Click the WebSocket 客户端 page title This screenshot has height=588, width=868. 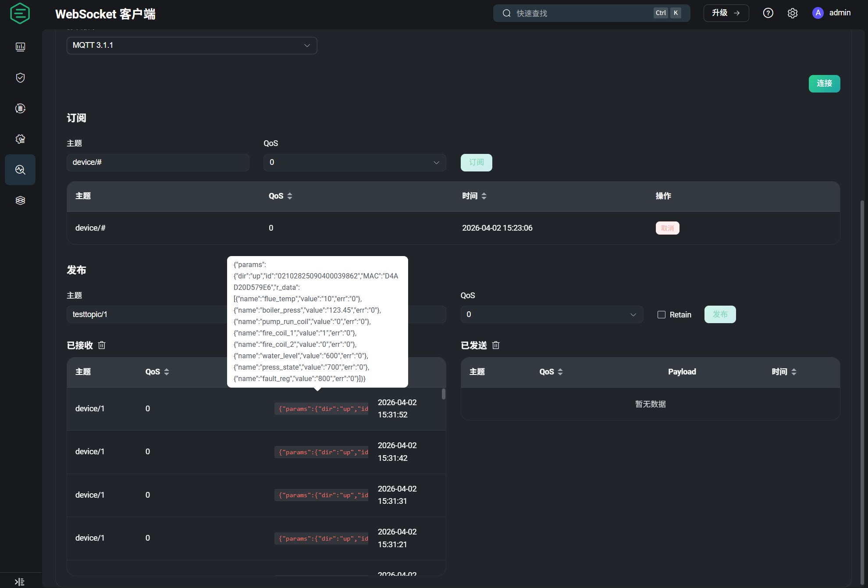105,14
